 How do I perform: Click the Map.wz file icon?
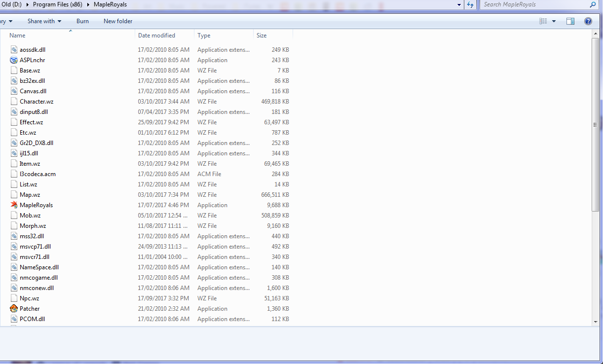(14, 195)
